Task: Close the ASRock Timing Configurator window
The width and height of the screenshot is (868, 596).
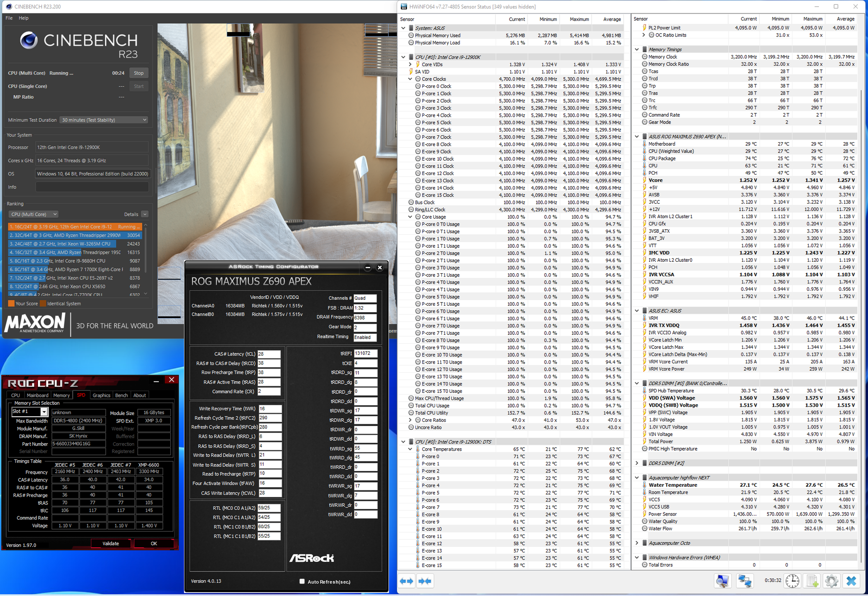Action: tap(380, 267)
